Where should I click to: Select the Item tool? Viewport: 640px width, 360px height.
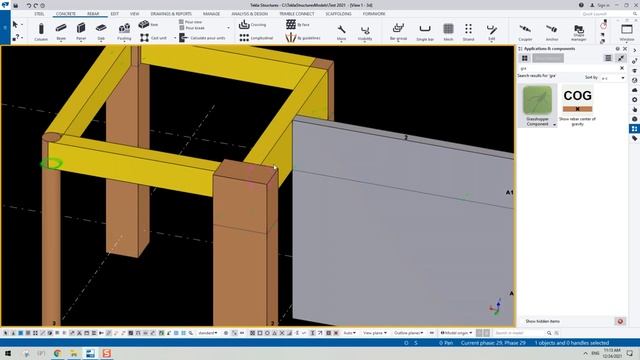(148, 24)
